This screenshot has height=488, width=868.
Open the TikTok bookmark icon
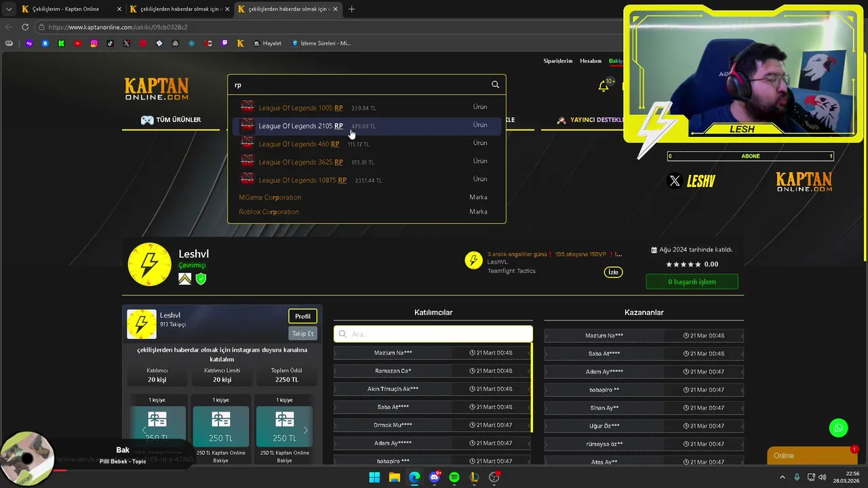click(x=110, y=43)
